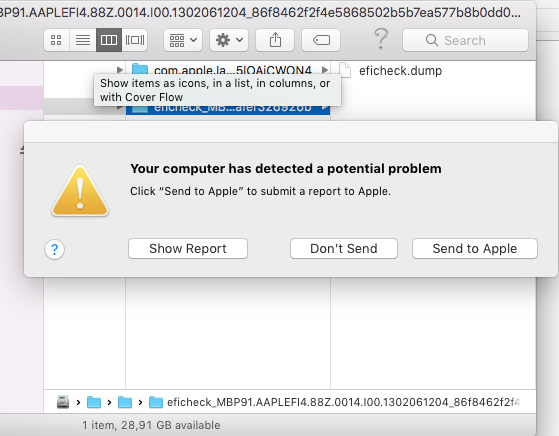The height and width of the screenshot is (436, 559).
Task: Click the Show Report button
Action: [188, 248]
